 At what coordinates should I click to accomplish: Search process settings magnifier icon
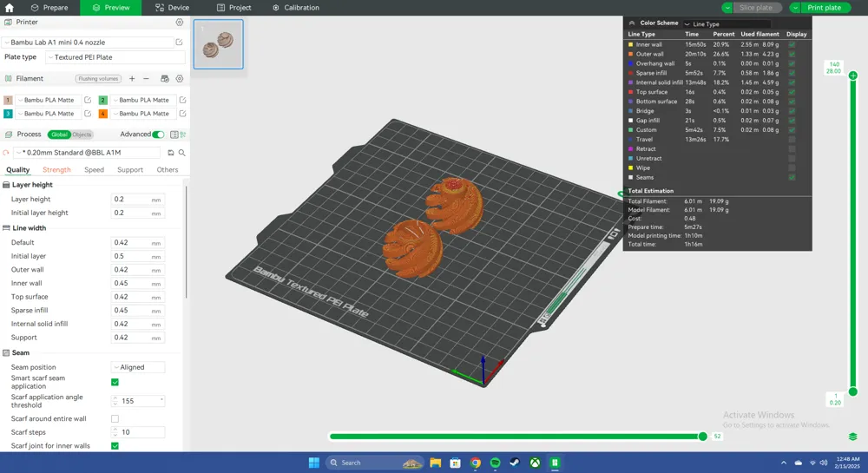click(181, 153)
